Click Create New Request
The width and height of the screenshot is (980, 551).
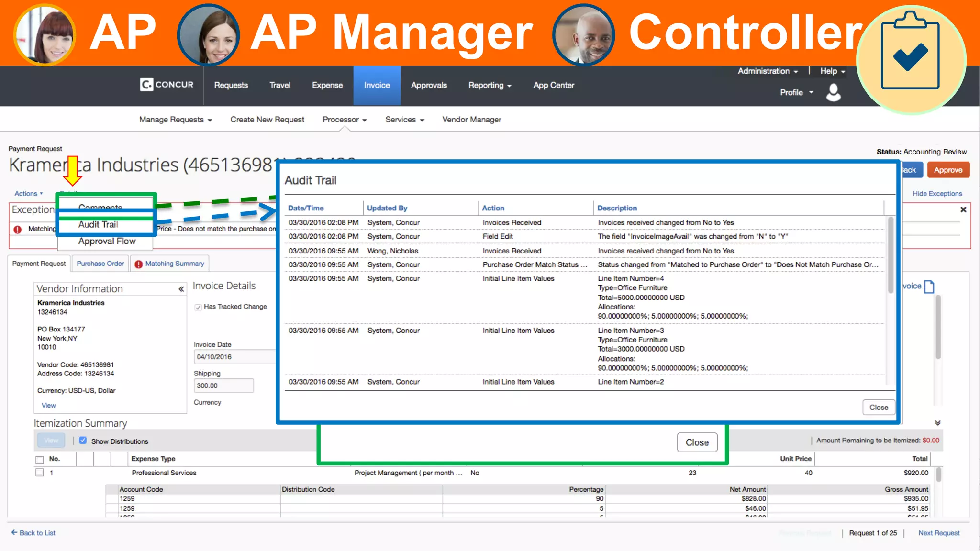pyautogui.click(x=267, y=120)
